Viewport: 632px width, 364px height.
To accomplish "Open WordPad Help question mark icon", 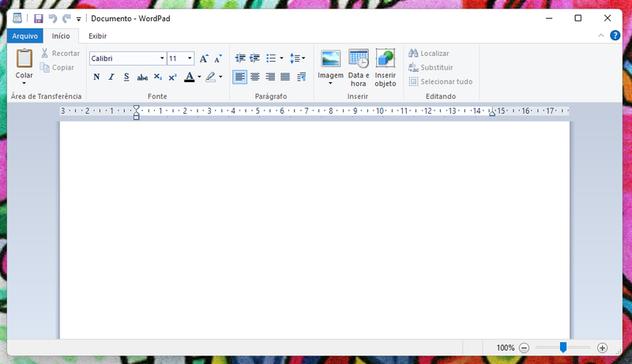I will pos(615,36).
